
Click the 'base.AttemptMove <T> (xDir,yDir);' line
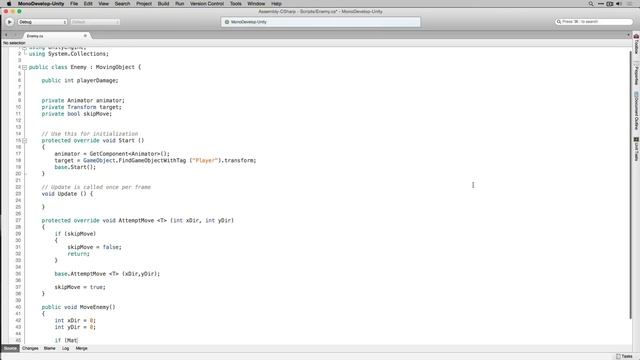pyautogui.click(x=107, y=273)
